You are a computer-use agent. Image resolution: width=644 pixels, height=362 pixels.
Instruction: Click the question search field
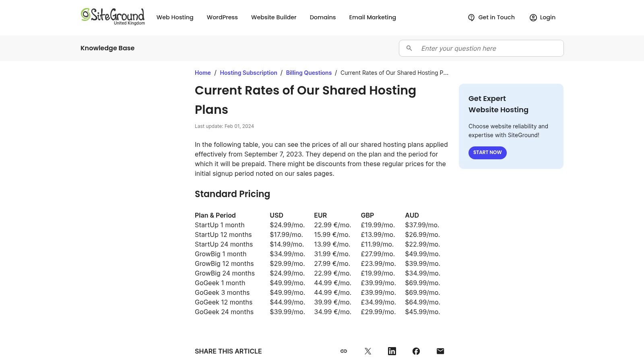[x=481, y=48]
